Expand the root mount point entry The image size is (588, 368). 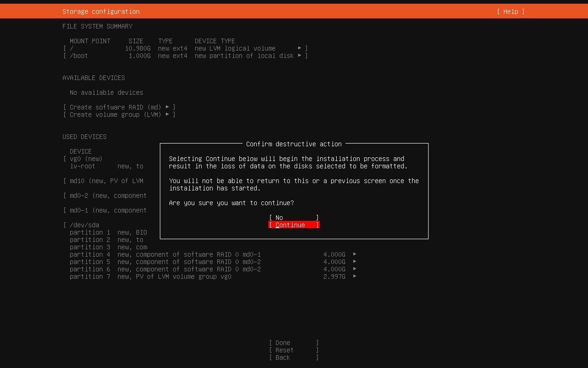pyautogui.click(x=185, y=48)
